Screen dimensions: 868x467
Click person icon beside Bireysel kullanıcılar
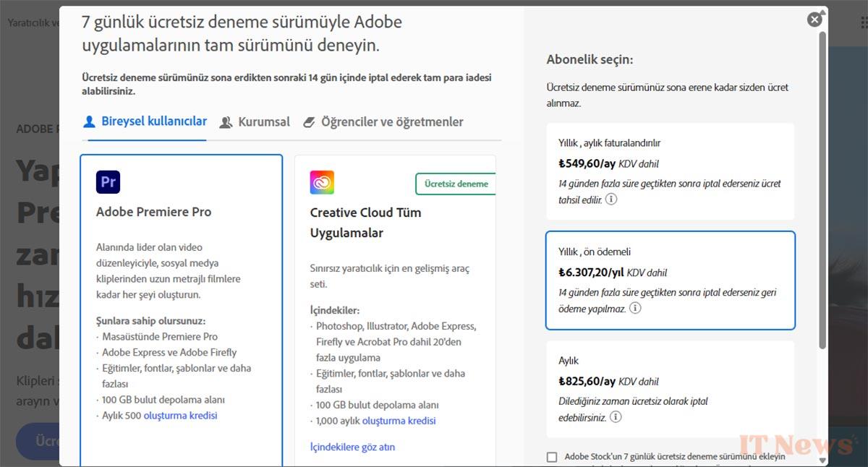click(x=89, y=122)
